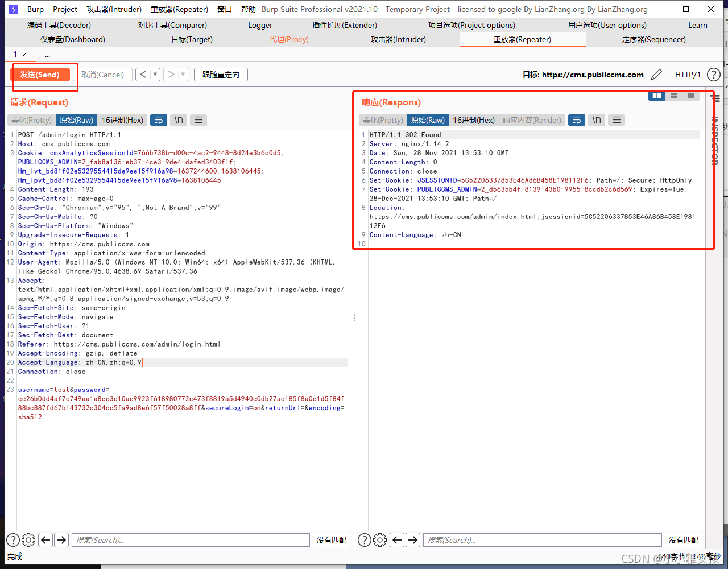This screenshot has height=569, width=728.
Task: Click the request search input field
Action: 191,540
